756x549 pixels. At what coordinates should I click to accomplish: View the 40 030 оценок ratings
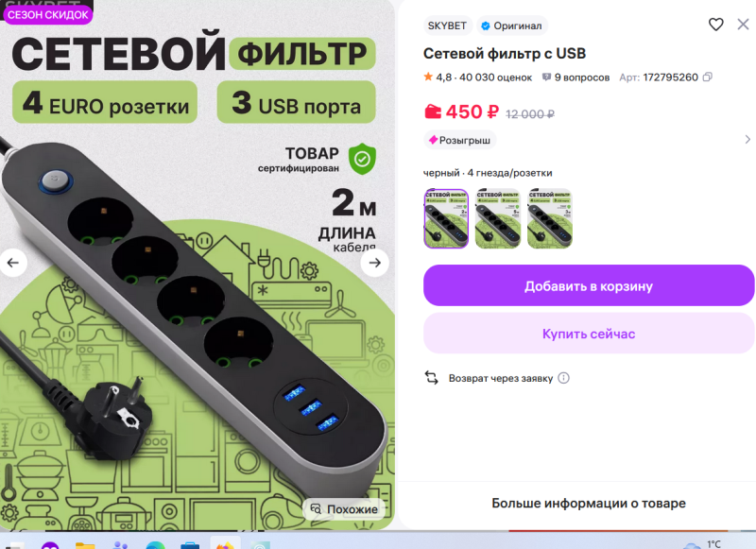(x=495, y=77)
